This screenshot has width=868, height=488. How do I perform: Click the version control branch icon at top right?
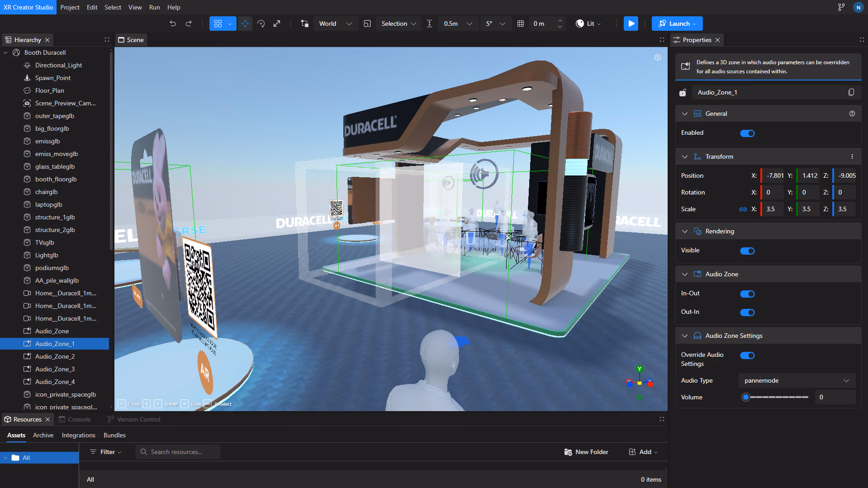pyautogui.click(x=841, y=7)
